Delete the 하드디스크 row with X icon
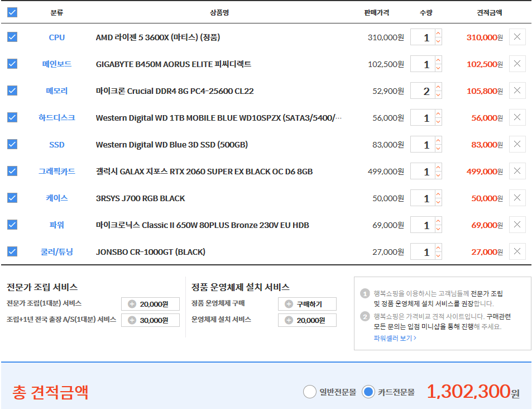The image size is (532, 409). click(x=517, y=117)
